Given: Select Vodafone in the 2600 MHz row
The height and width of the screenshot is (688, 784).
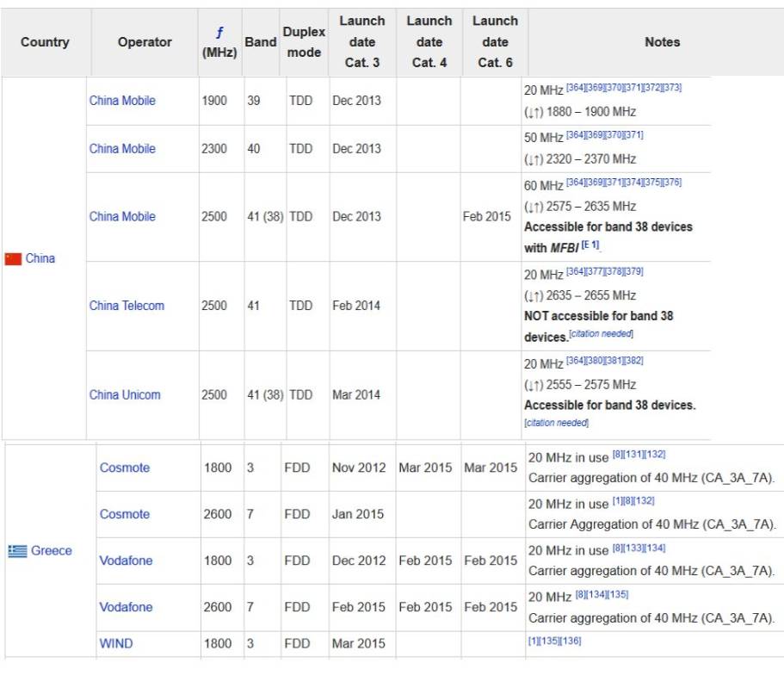Looking at the screenshot, I should 126,608.
